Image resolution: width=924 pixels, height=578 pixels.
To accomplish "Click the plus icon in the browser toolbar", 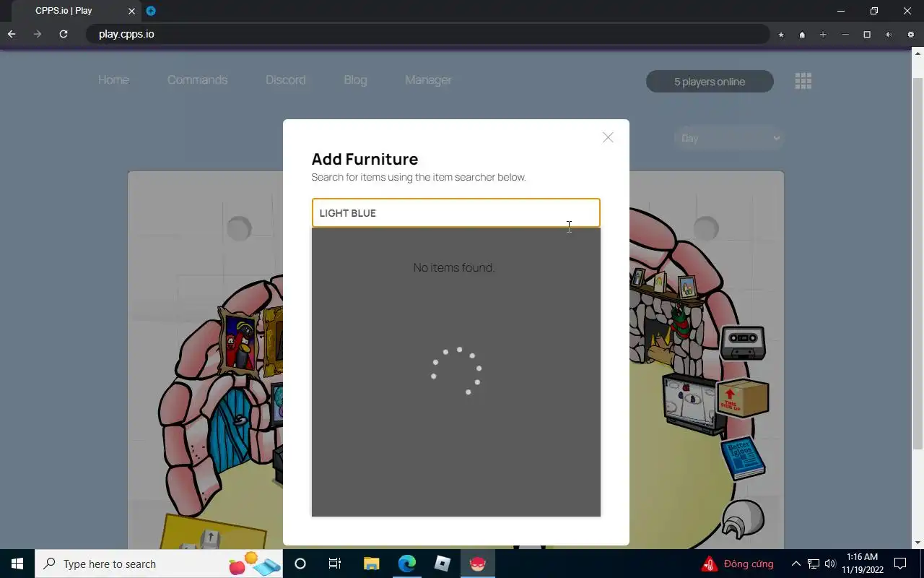I will pos(823,35).
